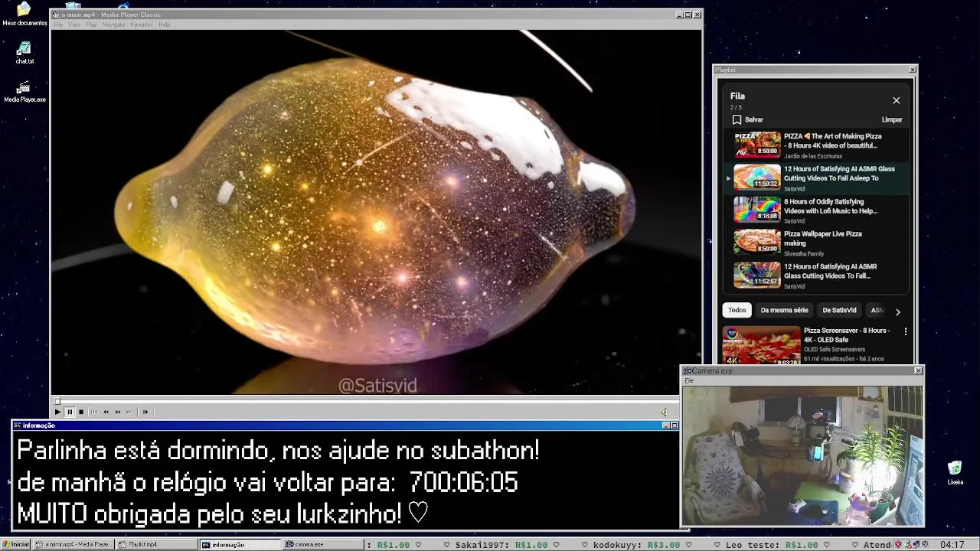Switch to a mimir.mp4 taskbar button
This screenshot has width=980, height=551.
coord(74,544)
